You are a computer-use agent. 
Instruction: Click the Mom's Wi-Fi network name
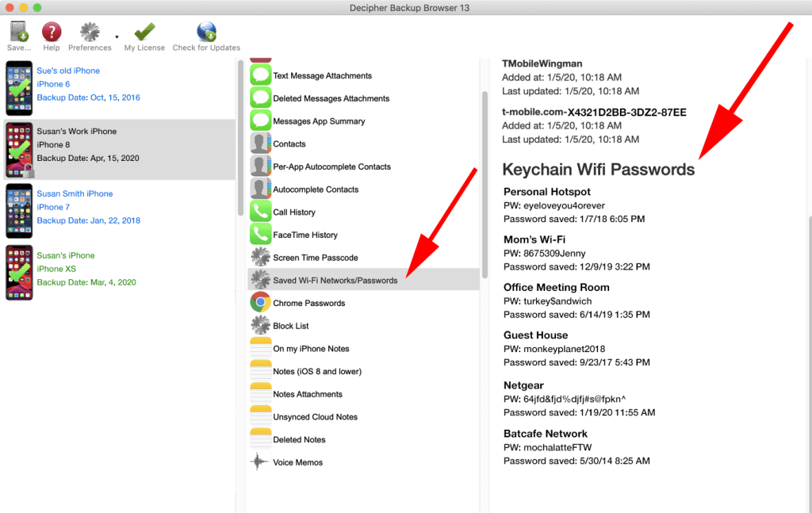(534, 239)
